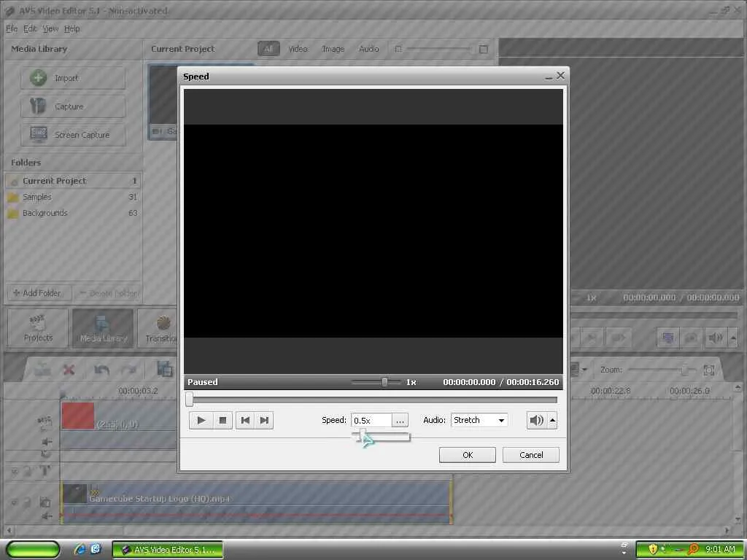This screenshot has width=747, height=560.
Task: Adjust the 1x playback rate slider in dialog
Action: pyautogui.click(x=384, y=382)
